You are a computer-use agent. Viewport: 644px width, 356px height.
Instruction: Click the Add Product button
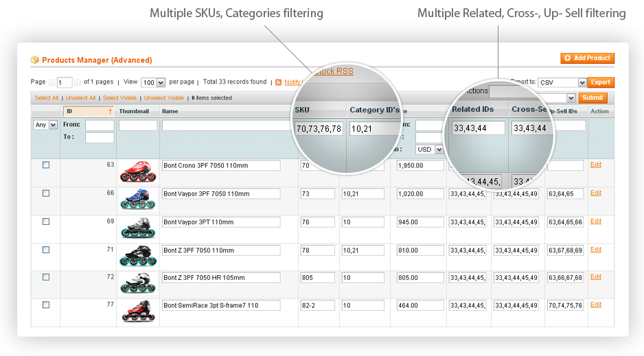[587, 58]
